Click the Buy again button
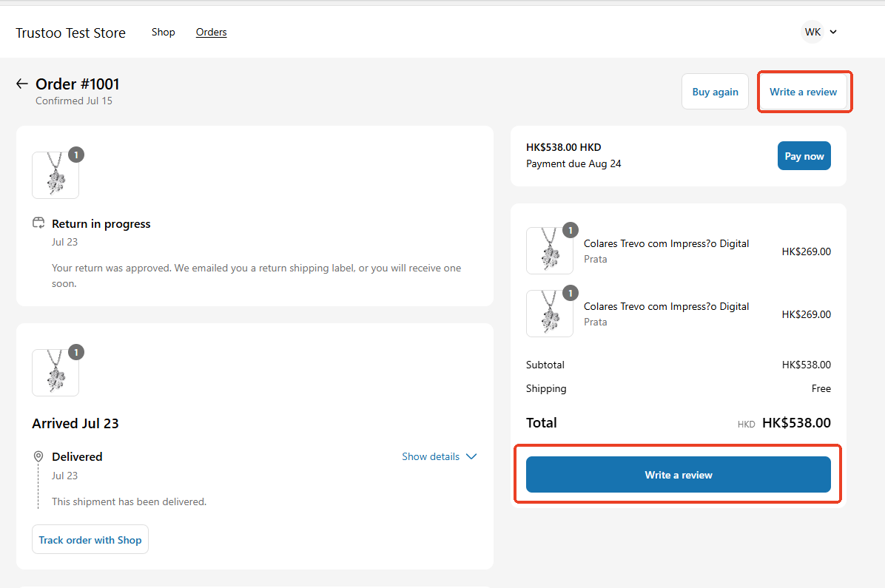The width and height of the screenshot is (885, 588). click(x=715, y=91)
